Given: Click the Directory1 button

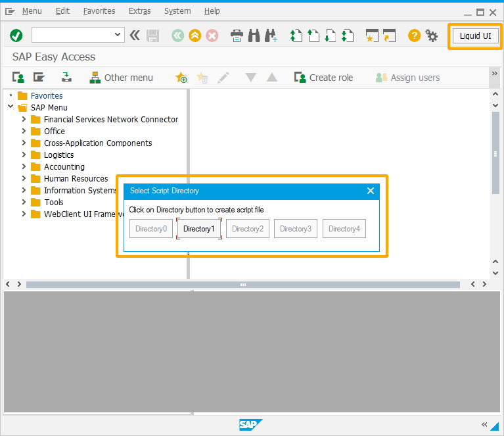Looking at the screenshot, I should 199,229.
